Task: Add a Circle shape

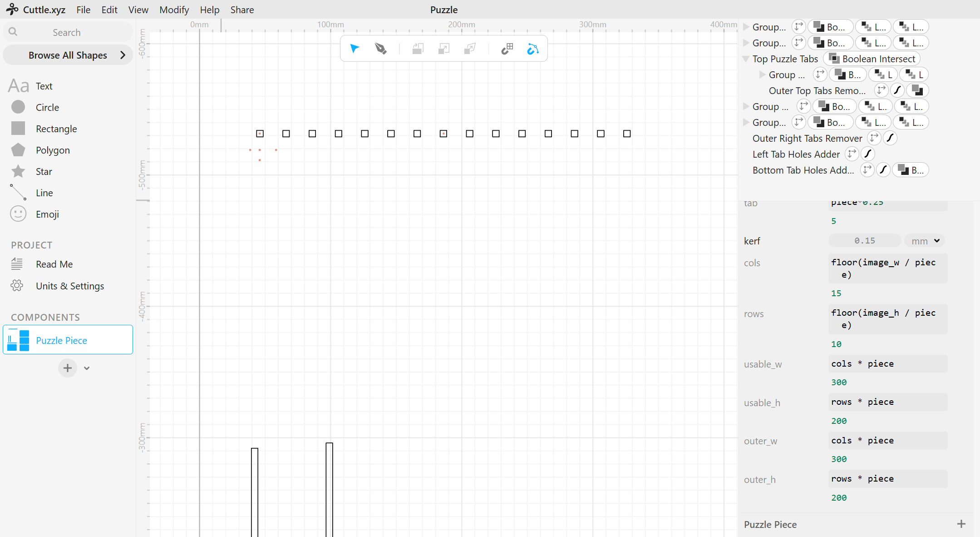Action: pos(47,107)
